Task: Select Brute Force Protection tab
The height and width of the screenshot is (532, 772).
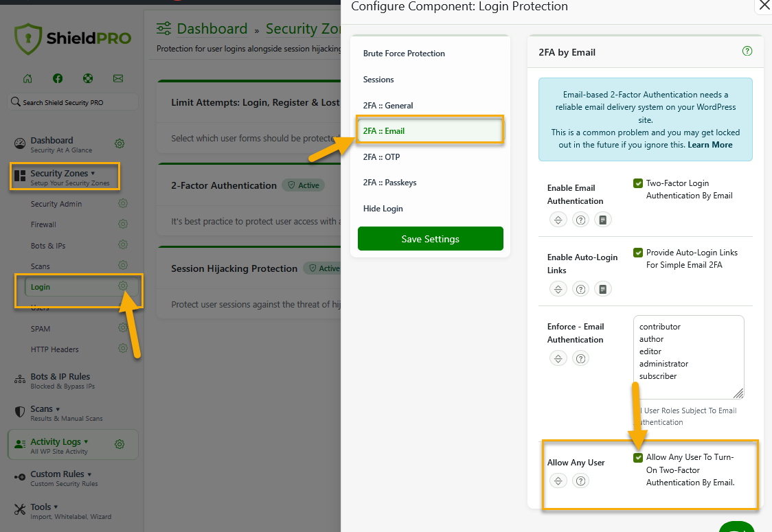Action: [x=404, y=54]
